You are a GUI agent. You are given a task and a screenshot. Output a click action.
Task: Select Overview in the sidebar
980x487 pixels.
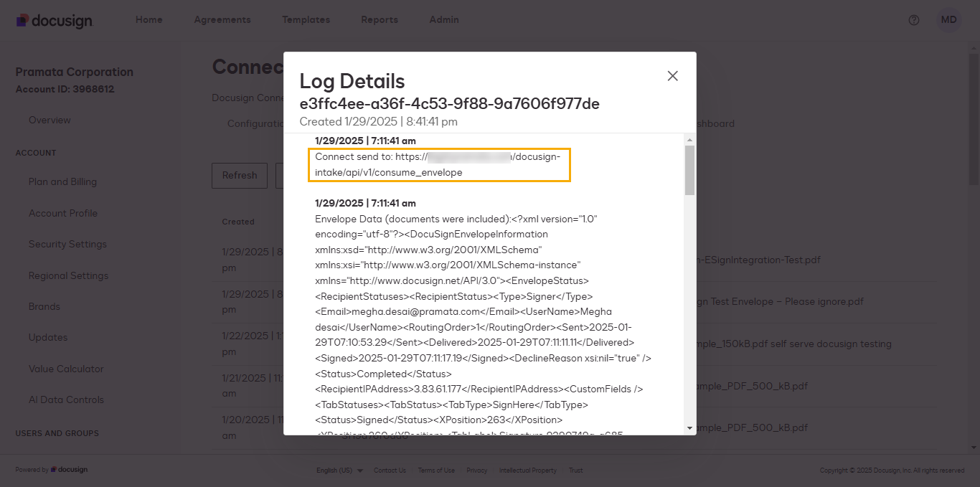pyautogui.click(x=50, y=120)
